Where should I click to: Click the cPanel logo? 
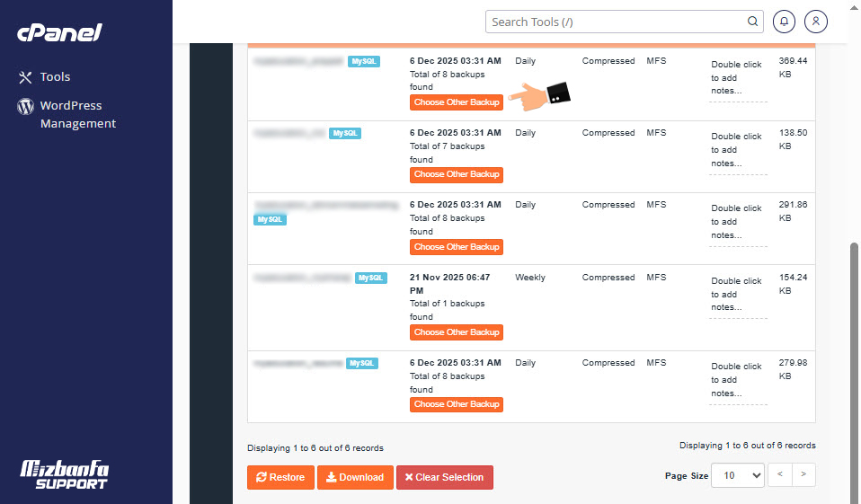point(59,32)
